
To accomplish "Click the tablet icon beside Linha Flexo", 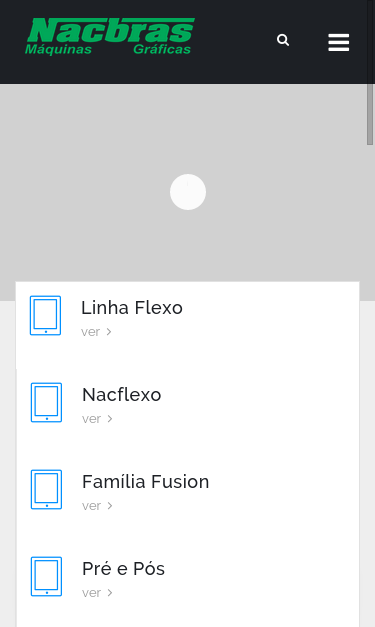I will 46,315.
